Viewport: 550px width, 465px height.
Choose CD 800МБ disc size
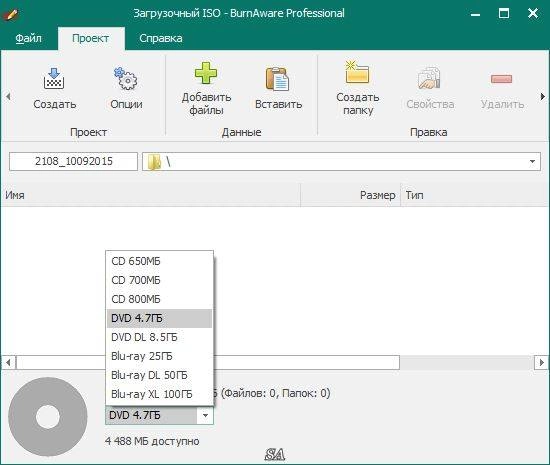pyautogui.click(x=159, y=299)
